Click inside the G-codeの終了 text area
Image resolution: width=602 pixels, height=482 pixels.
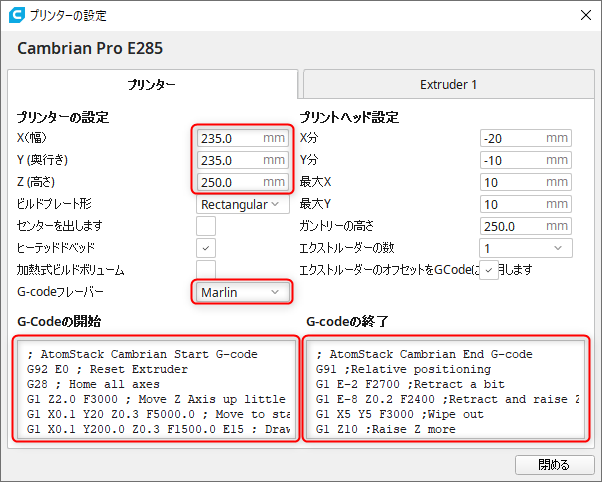446,388
